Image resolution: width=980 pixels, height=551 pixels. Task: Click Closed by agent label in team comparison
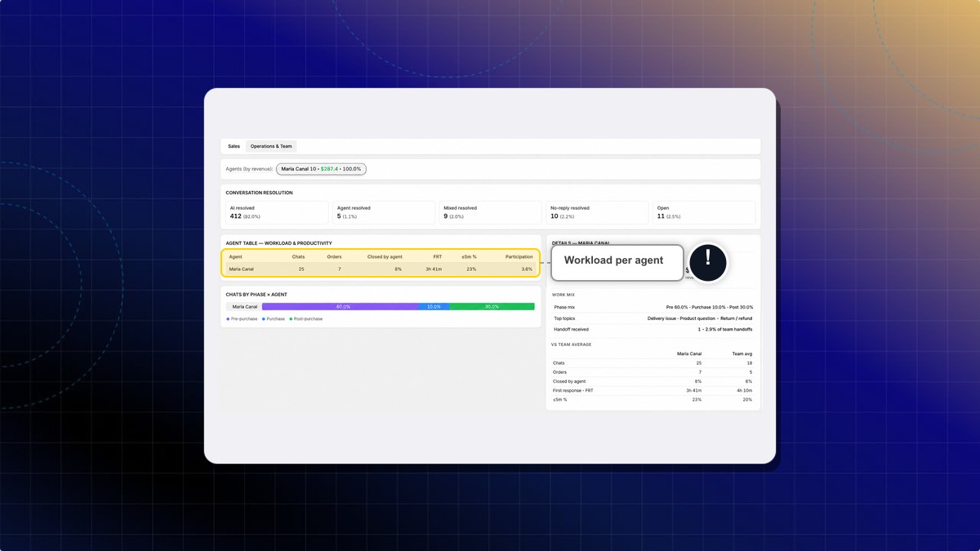pos(570,381)
